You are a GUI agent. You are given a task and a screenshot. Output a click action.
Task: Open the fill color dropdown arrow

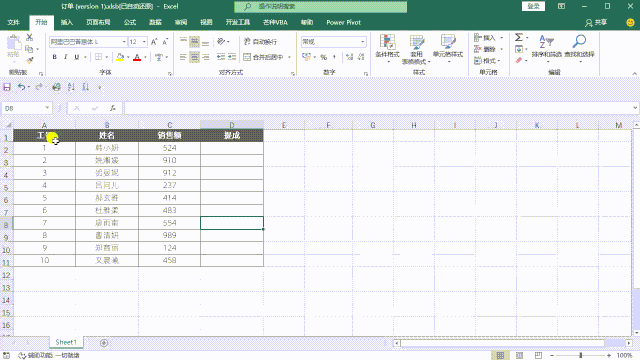[128, 57]
